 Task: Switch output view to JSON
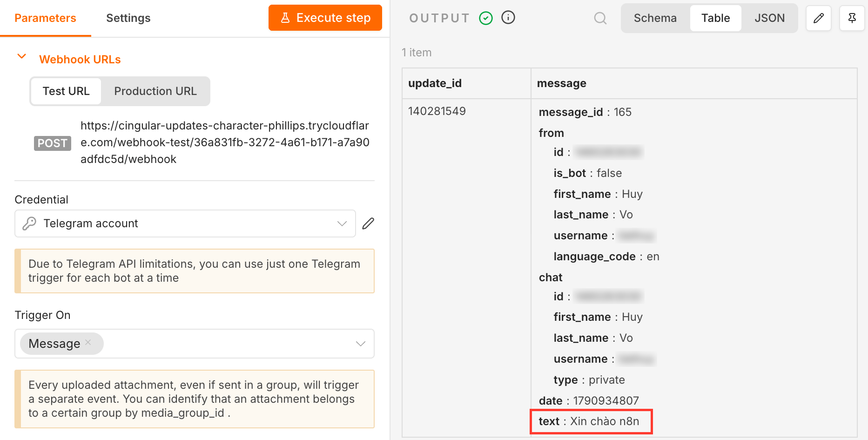point(770,18)
